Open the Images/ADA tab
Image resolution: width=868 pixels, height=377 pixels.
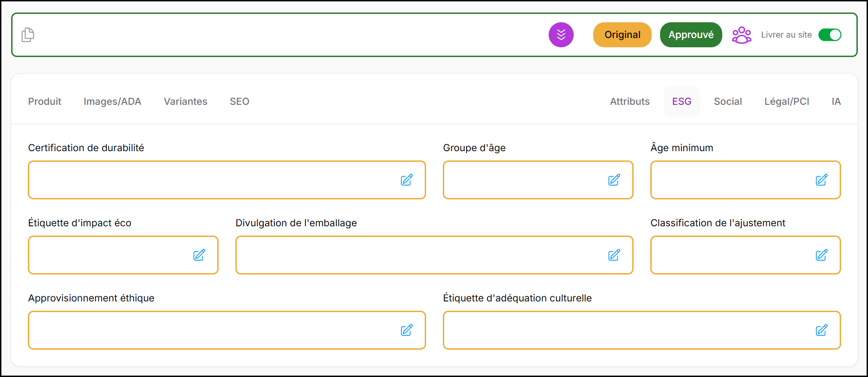tap(112, 102)
